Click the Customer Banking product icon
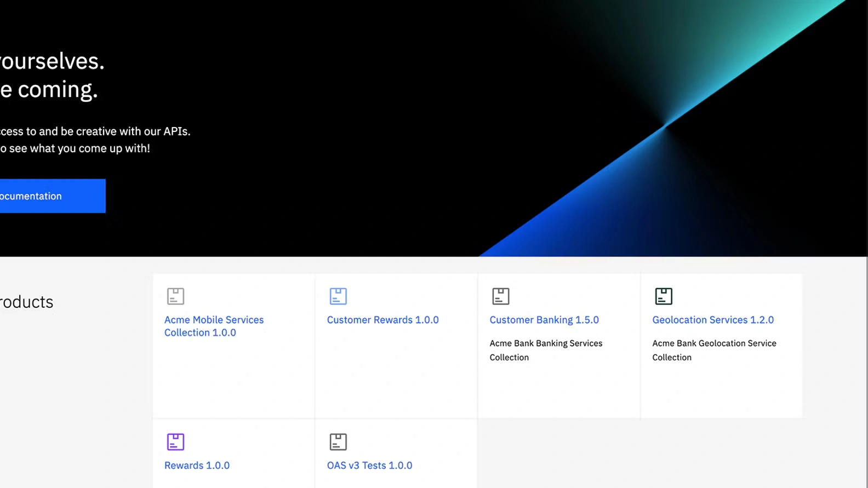Screen dimensions: 868x488 [500, 296]
